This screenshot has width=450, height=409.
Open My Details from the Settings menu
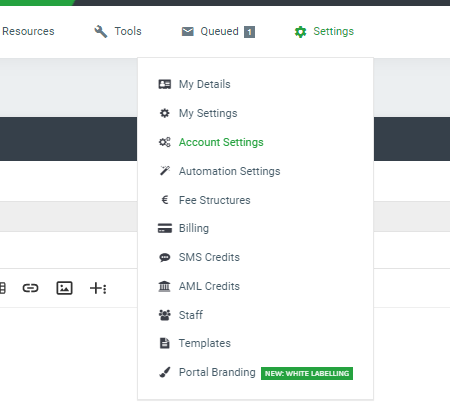click(x=205, y=84)
